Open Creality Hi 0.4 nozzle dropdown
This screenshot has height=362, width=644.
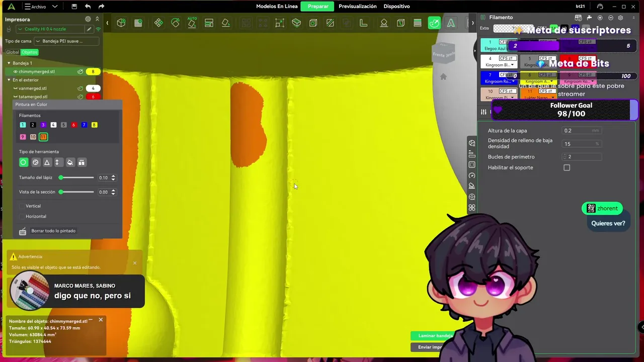tap(49, 29)
